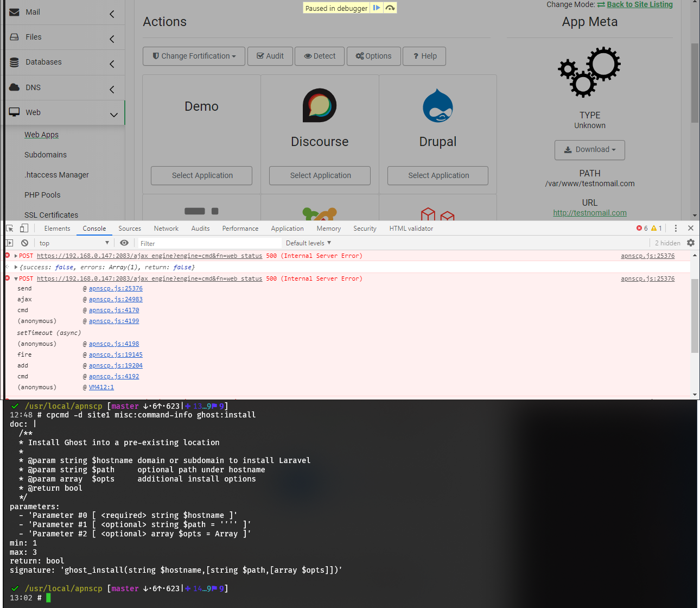The width and height of the screenshot is (700, 608).
Task: Close the DevTools panel
Action: (x=691, y=229)
